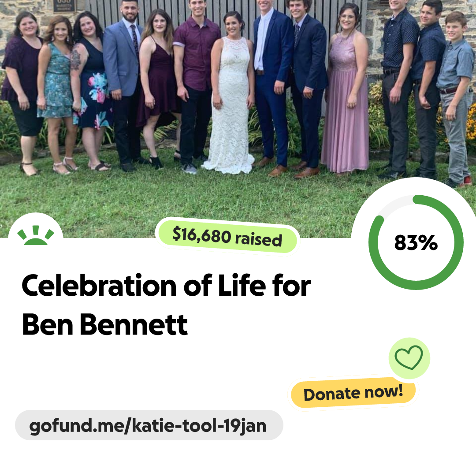Viewport: 476px width, 476px height.
Task: Click the bride in the white lace dress
Action: pos(231,94)
